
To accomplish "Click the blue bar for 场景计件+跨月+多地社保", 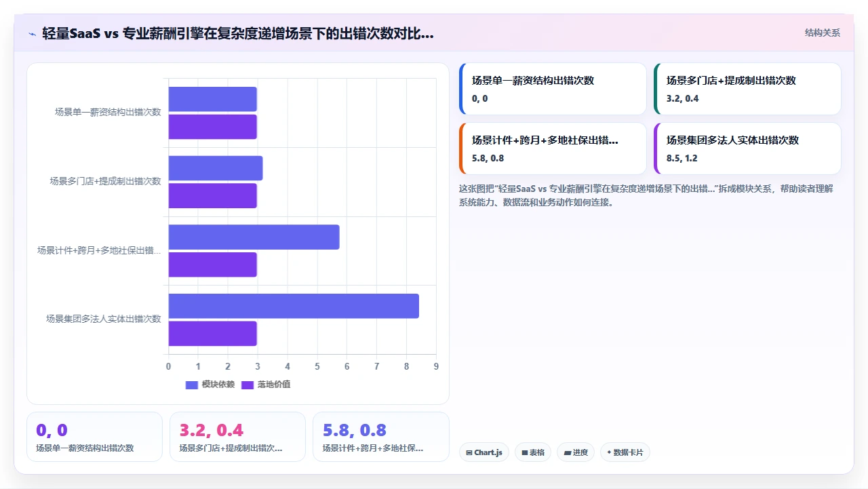I will tap(254, 237).
